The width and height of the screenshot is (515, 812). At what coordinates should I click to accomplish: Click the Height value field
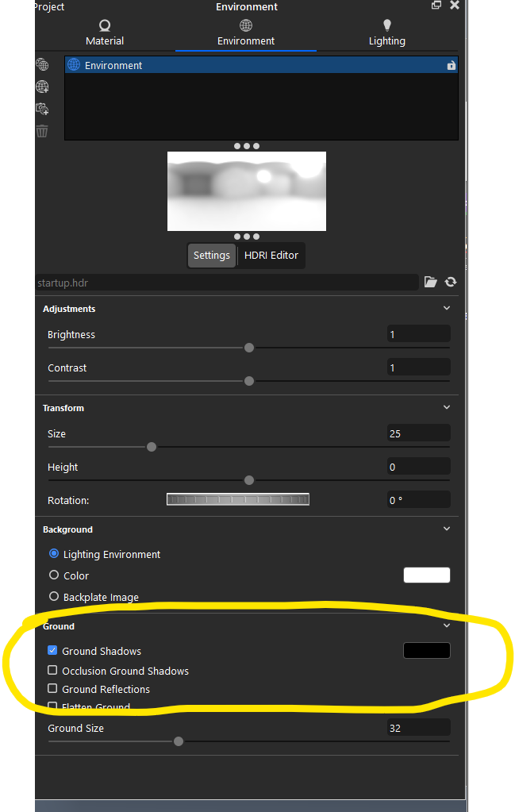[x=419, y=467]
